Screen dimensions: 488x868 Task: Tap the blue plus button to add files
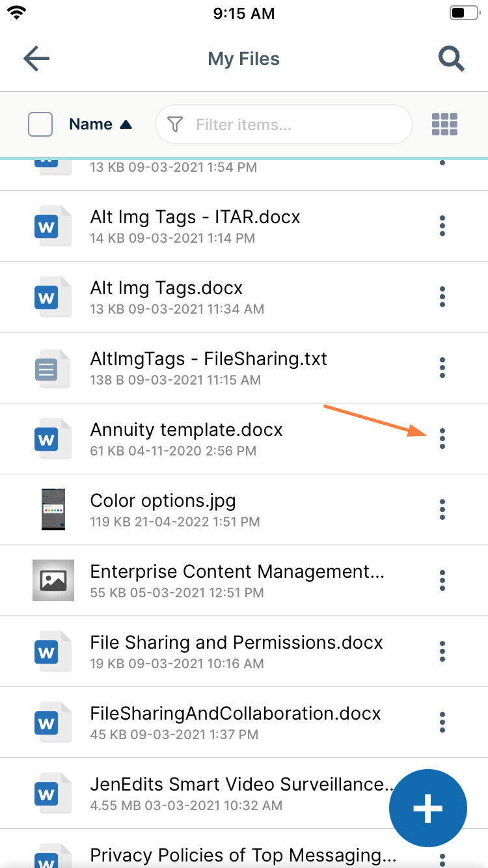pos(427,808)
